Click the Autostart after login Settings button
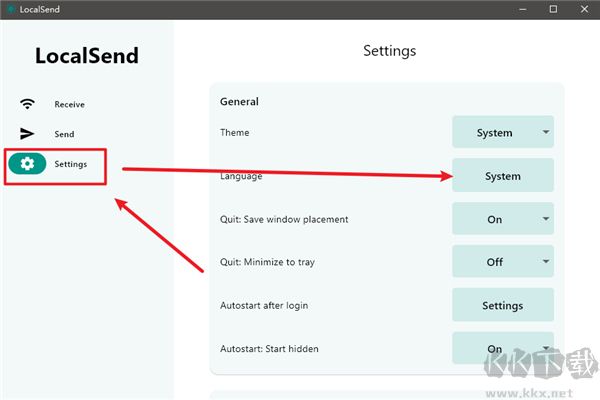 (x=502, y=305)
